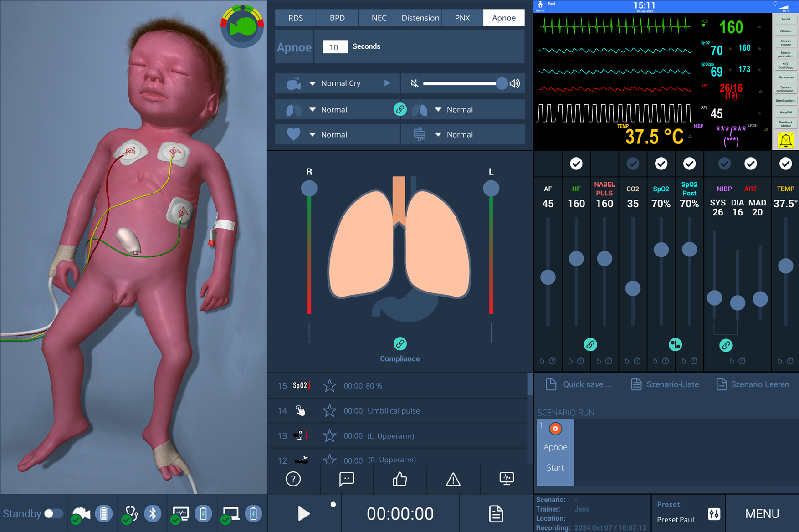Viewport: 799px width, 532px height.
Task: Click the Compliance link icon
Action: 400,343
